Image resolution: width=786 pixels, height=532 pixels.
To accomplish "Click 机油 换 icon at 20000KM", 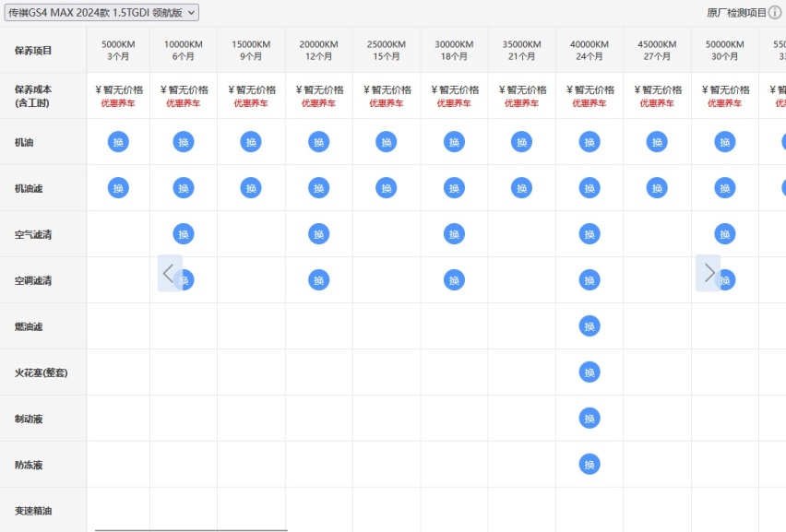I will [319, 142].
